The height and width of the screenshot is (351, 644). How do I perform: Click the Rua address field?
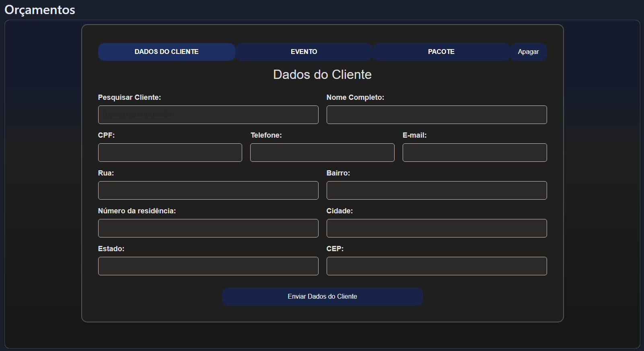point(208,190)
